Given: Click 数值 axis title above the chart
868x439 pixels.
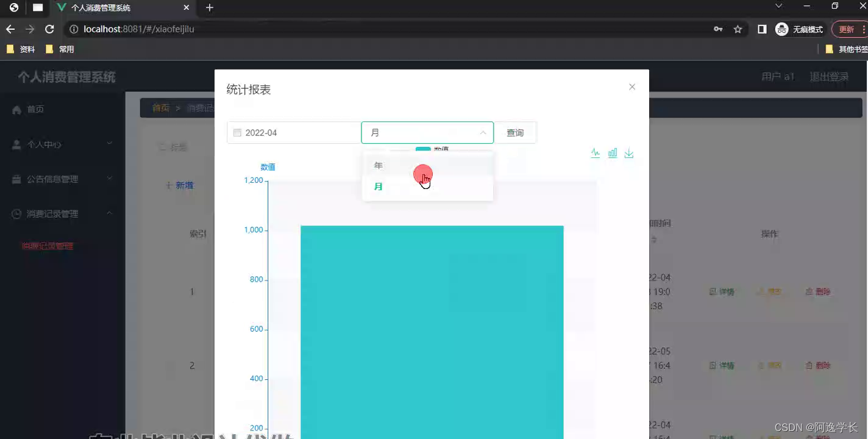Looking at the screenshot, I should pyautogui.click(x=268, y=167).
